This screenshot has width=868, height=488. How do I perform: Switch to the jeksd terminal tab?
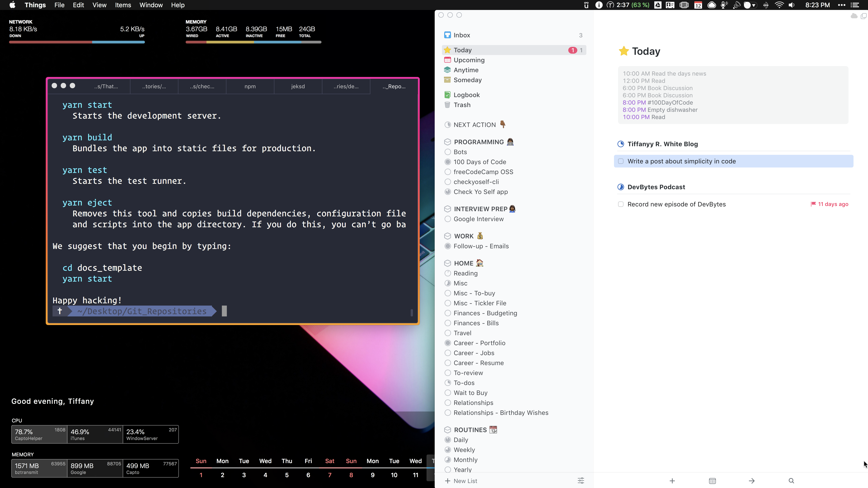(x=298, y=86)
